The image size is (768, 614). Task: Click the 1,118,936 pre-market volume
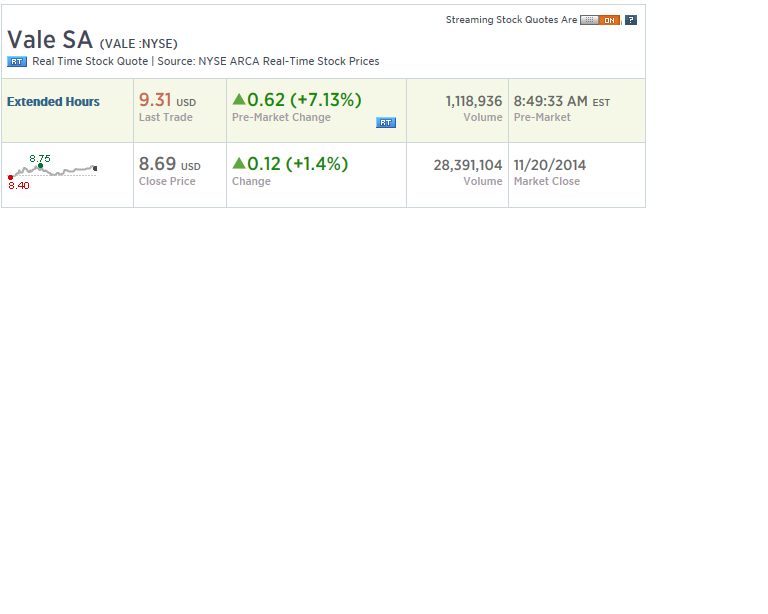tap(474, 101)
